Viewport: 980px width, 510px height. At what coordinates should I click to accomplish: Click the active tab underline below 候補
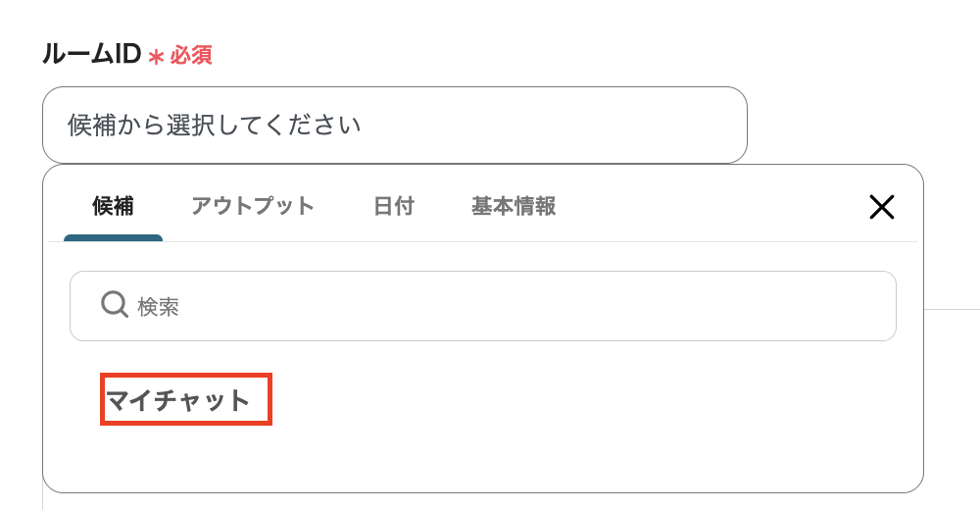pos(113,237)
